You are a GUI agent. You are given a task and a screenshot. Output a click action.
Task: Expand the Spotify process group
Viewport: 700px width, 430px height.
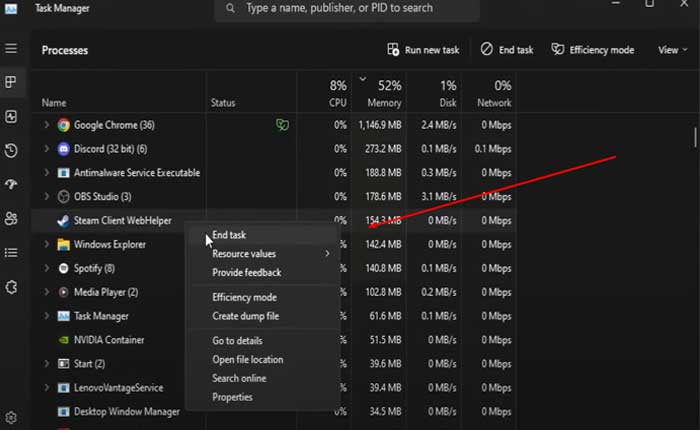pos(46,268)
